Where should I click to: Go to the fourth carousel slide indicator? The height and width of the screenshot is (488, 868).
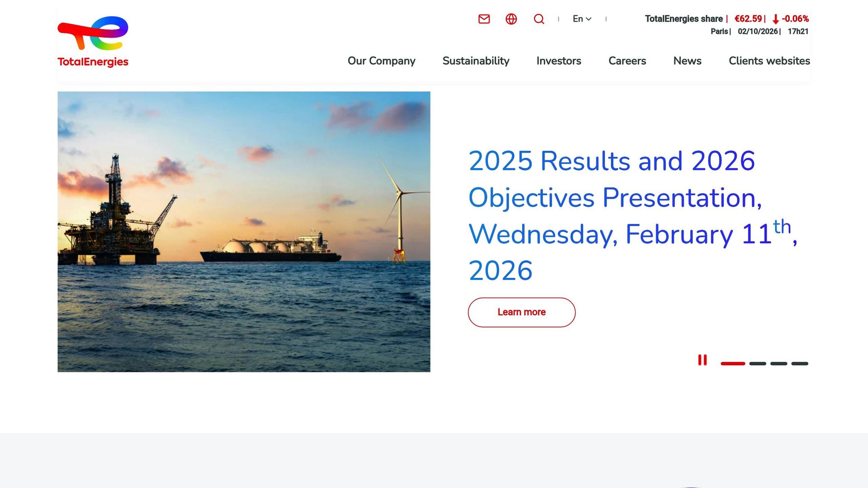pyautogui.click(x=799, y=363)
